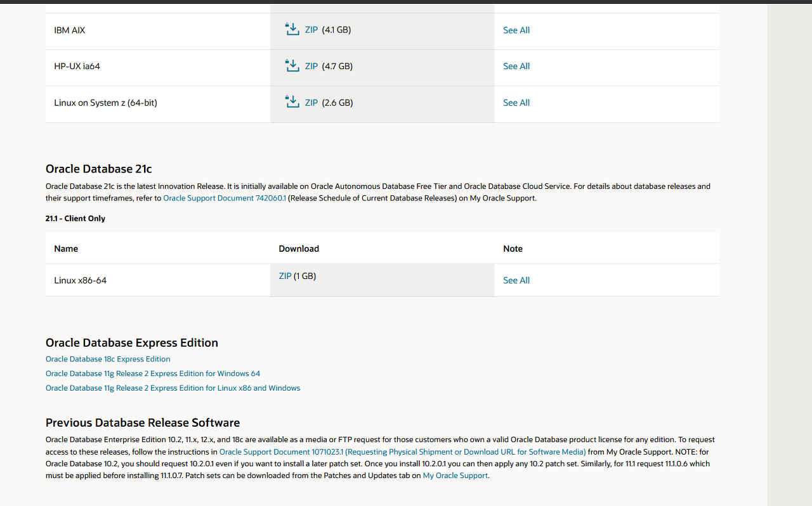Viewport: 812px width, 506px height.
Task: Open See All for IBM AIX
Action: [516, 30]
